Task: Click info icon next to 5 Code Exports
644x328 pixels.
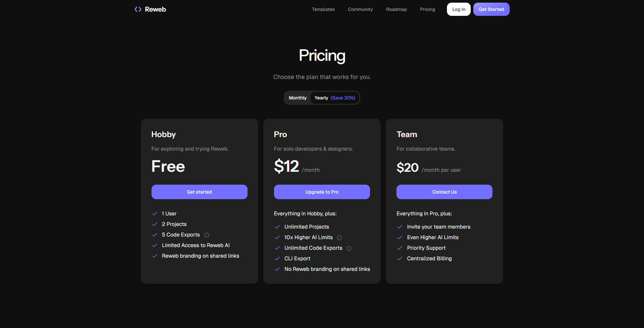Action: point(207,235)
